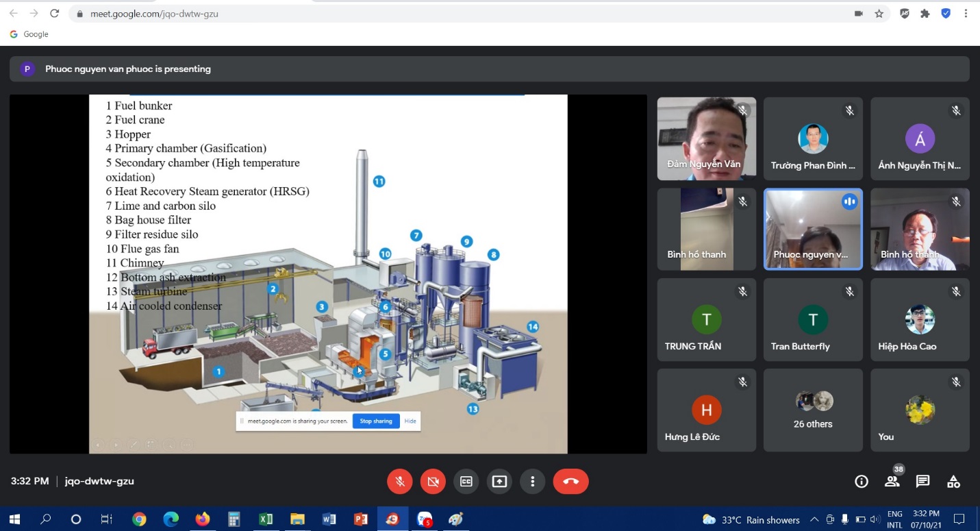Viewport: 980px width, 531px height.
Task: Reload the Google Meet page
Action: (55, 14)
